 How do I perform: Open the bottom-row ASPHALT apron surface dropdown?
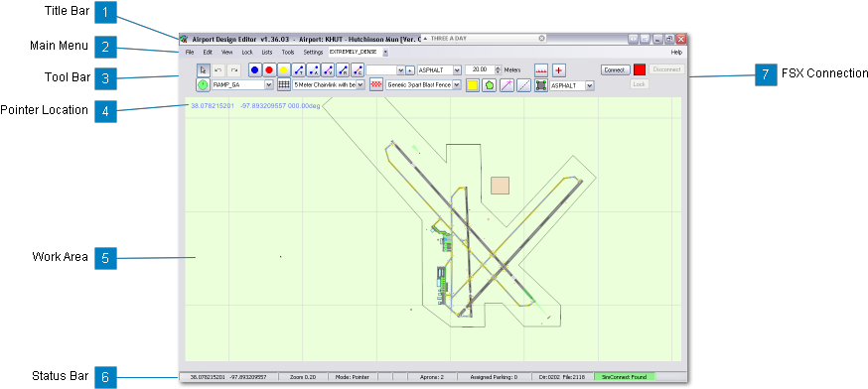point(590,85)
